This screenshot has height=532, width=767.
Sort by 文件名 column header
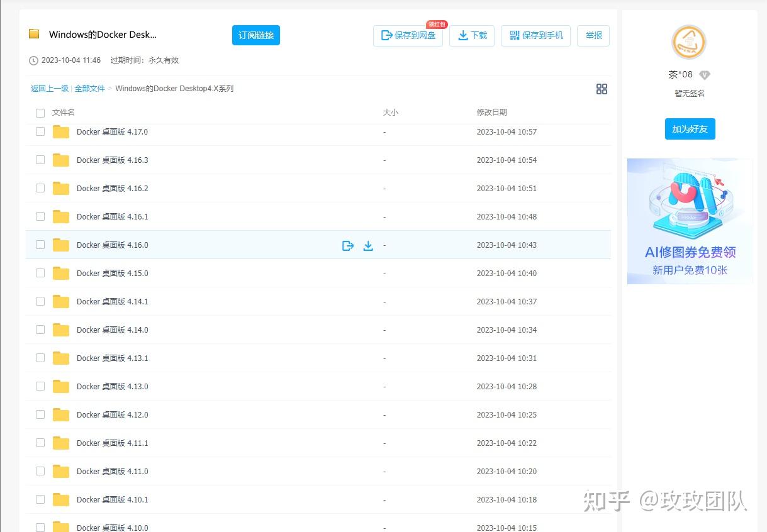click(x=64, y=113)
